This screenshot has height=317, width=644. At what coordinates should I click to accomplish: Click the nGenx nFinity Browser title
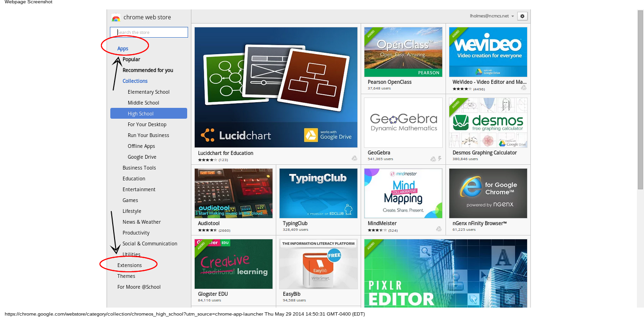tap(479, 223)
